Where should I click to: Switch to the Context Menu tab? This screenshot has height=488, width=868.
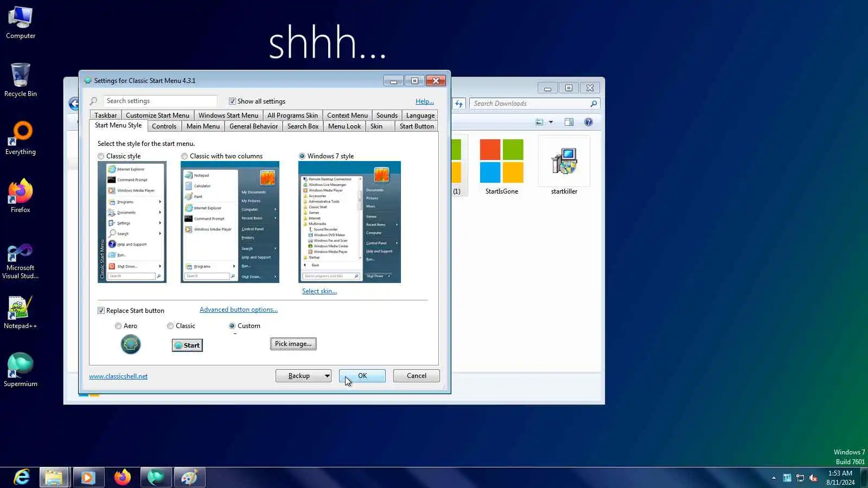click(347, 115)
